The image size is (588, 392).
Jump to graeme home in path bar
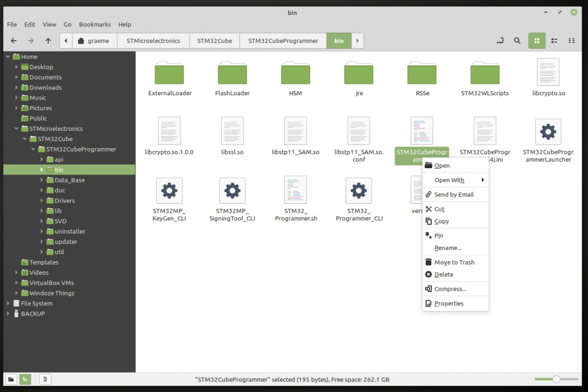pyautogui.click(x=93, y=41)
